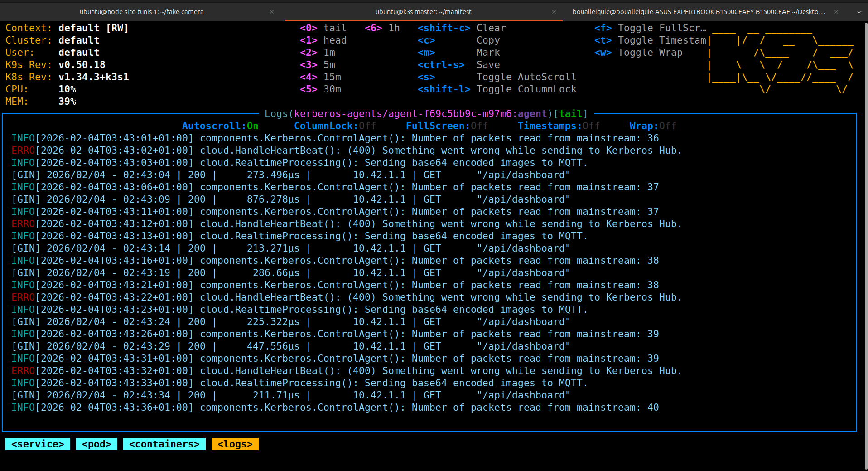Click the GIN line with 211.71µs latency

291,395
